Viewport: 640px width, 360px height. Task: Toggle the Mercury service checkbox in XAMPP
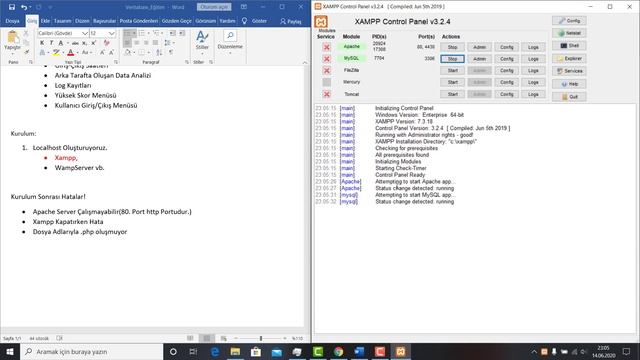coord(327,82)
